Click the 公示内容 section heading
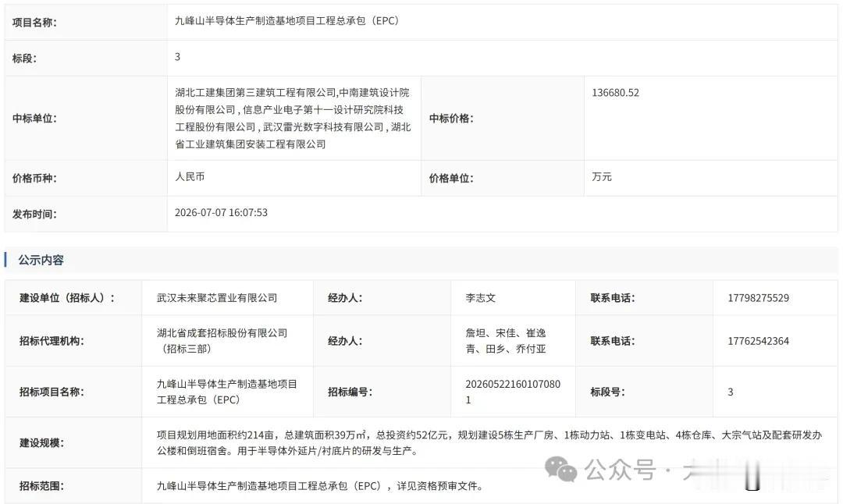The width and height of the screenshot is (843, 504). coord(41,260)
